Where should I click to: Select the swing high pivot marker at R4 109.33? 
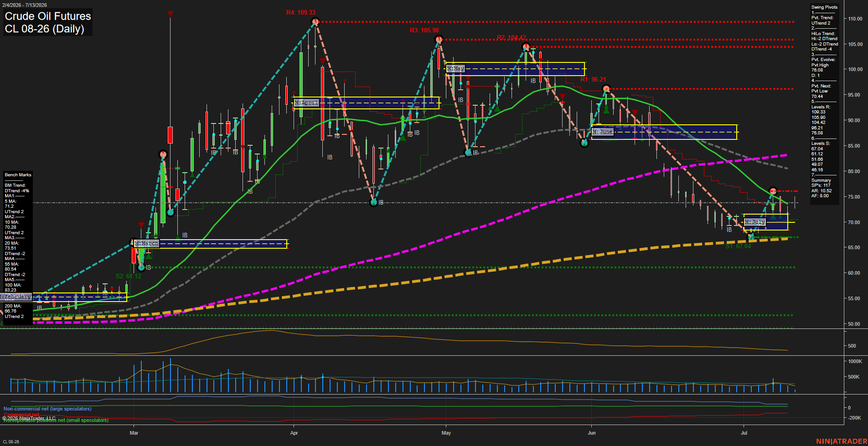pos(315,21)
